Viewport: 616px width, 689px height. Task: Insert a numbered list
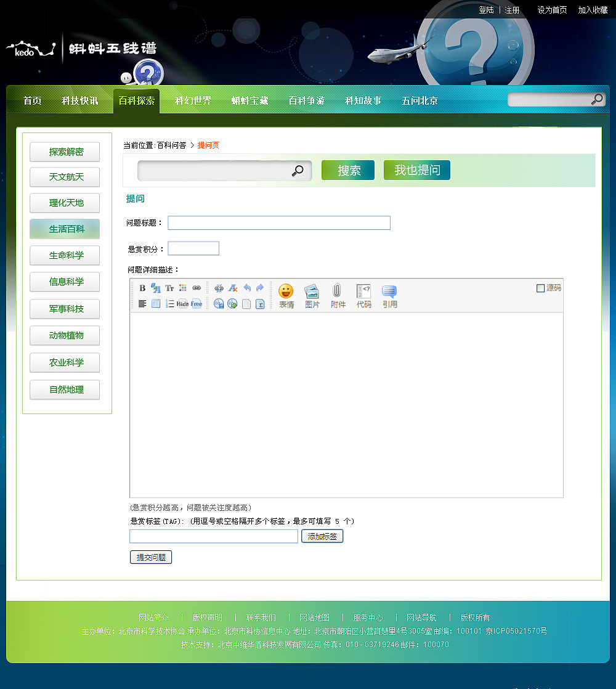point(169,304)
